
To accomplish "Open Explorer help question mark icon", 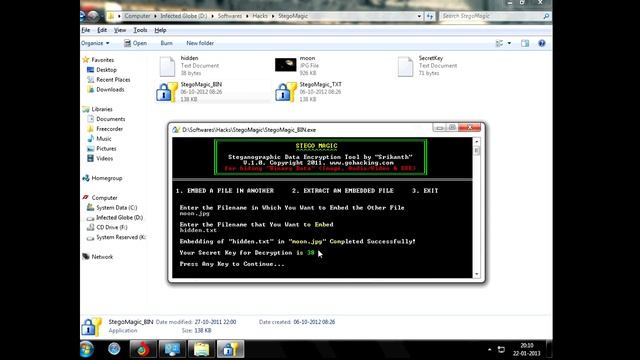I will 542,43.
